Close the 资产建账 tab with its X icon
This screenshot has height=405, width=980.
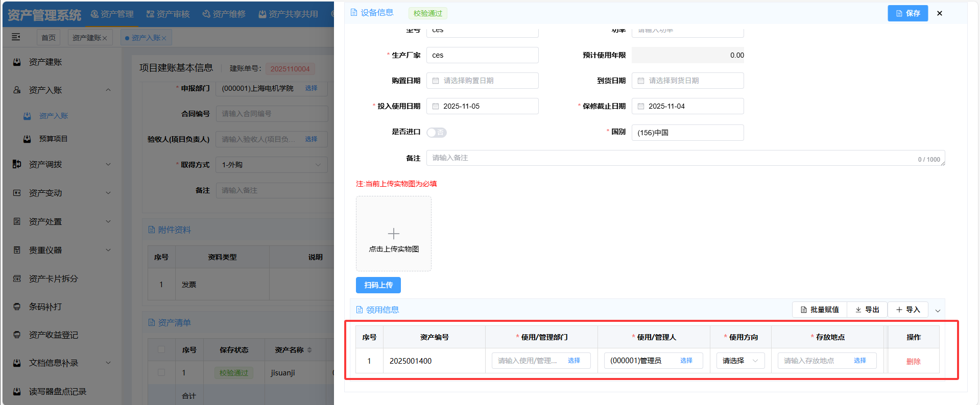[105, 38]
